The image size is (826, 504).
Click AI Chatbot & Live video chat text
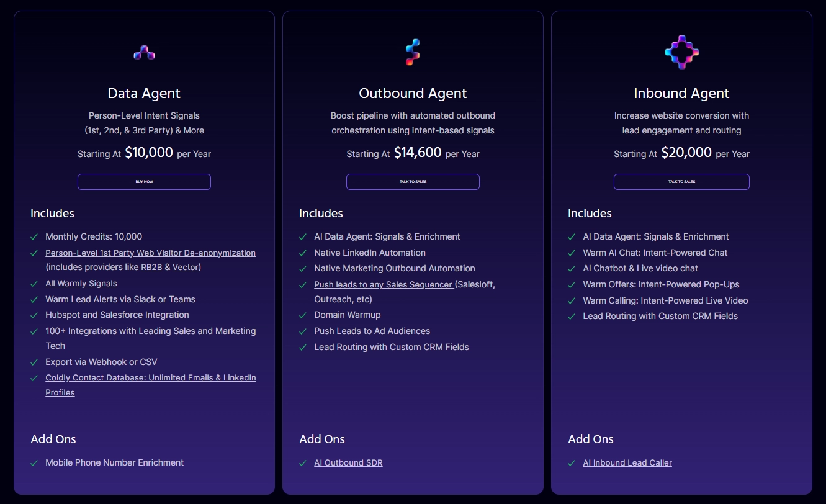pos(640,268)
